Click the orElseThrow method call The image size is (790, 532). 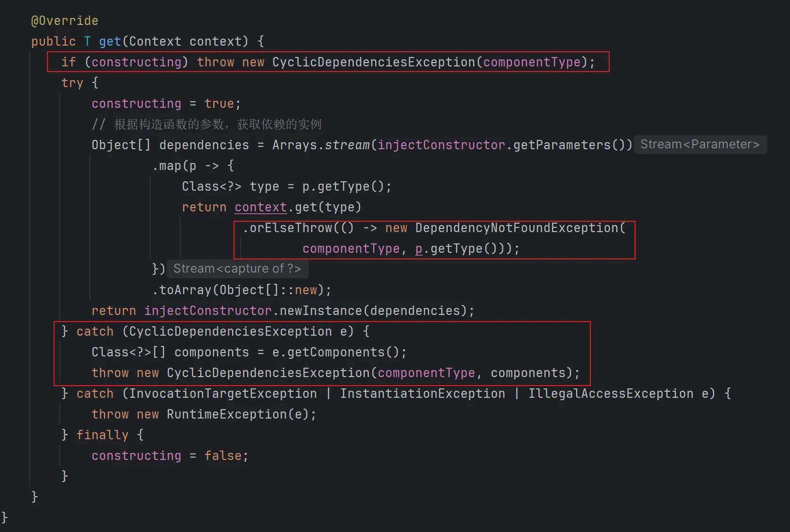290,228
